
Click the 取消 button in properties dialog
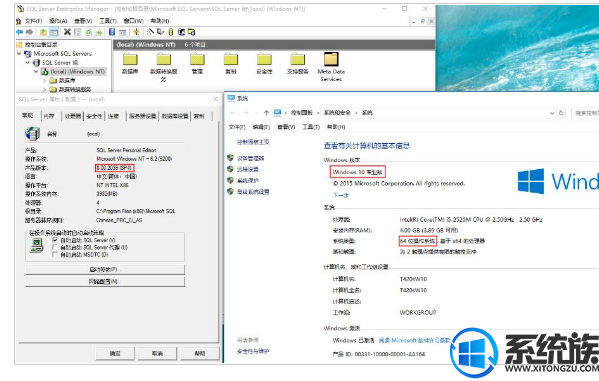[x=157, y=353]
